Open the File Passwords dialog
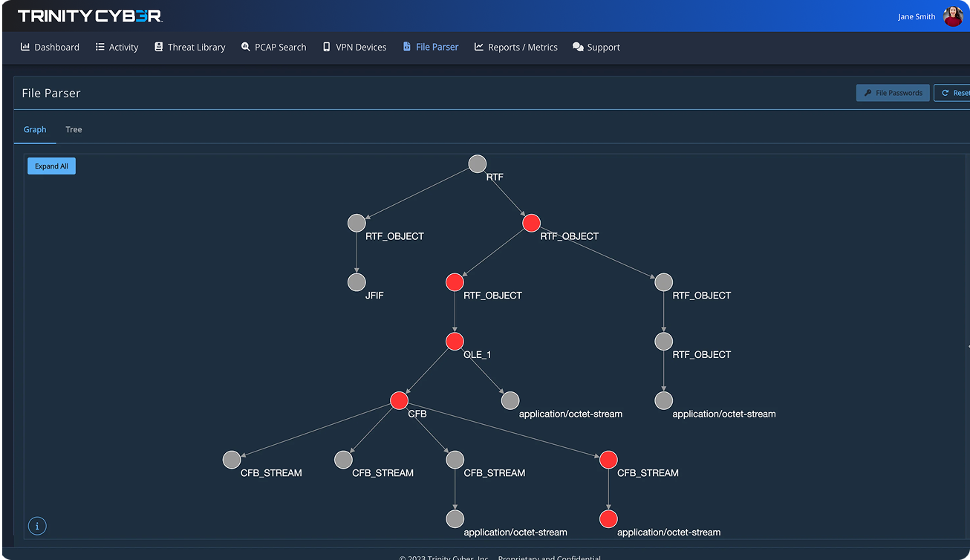970x560 pixels. pos(893,93)
